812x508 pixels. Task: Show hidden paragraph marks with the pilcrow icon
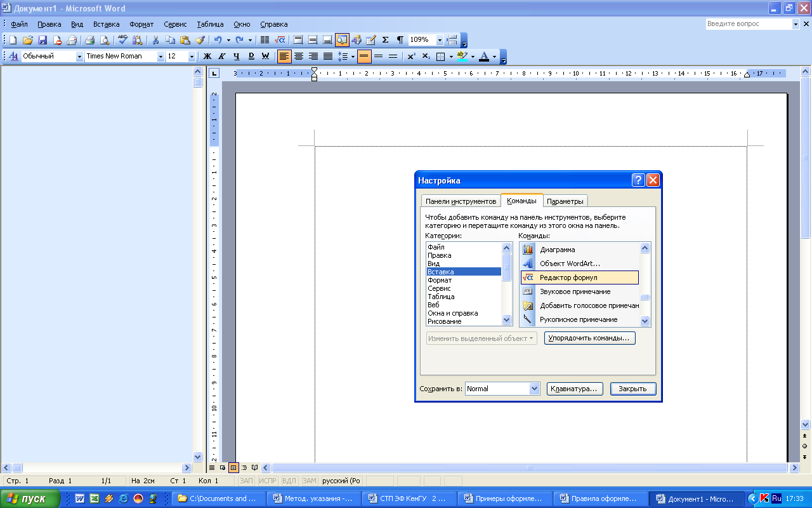tap(400, 40)
